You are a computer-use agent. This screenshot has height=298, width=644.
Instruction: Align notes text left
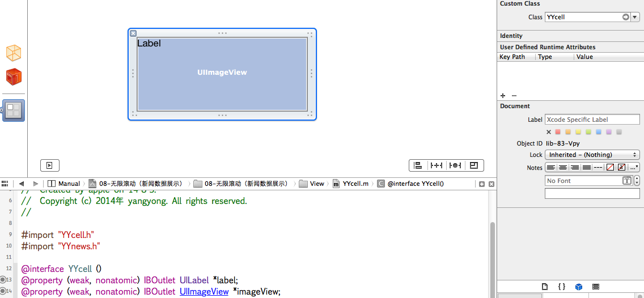pos(551,167)
